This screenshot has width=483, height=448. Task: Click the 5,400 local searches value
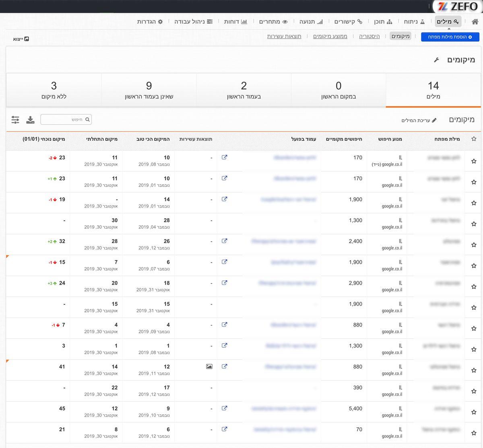click(x=355, y=409)
